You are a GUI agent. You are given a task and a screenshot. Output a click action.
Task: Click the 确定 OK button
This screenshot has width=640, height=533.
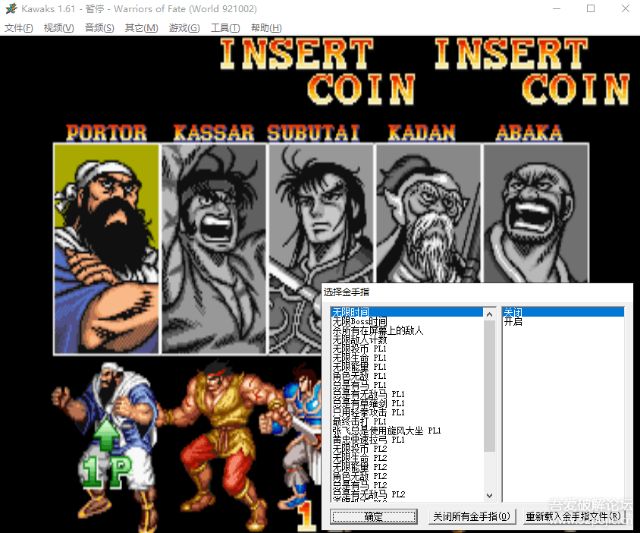373,517
